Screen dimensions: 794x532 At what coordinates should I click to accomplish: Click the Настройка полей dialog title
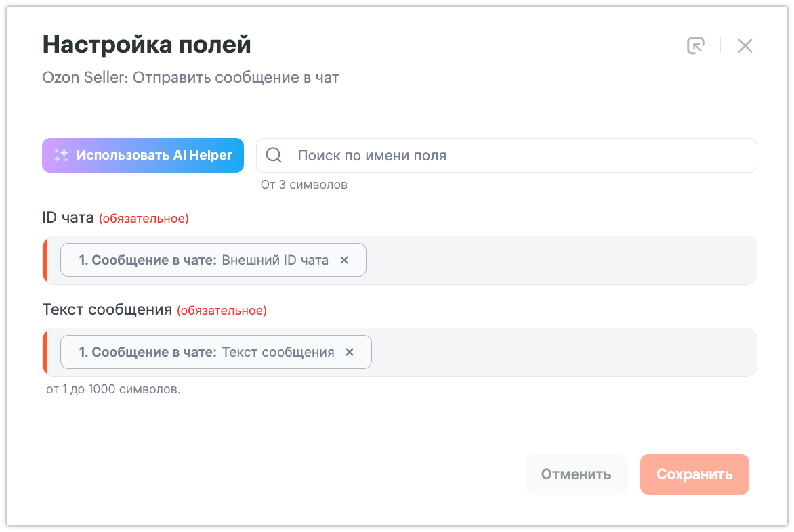pos(146,45)
